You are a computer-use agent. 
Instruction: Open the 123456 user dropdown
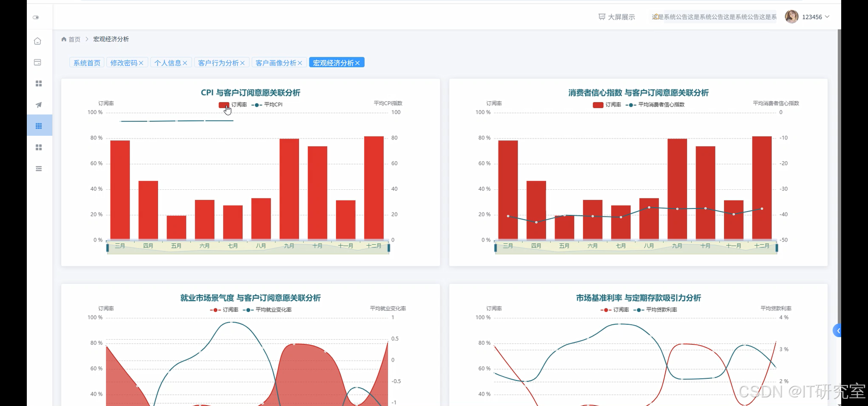816,17
